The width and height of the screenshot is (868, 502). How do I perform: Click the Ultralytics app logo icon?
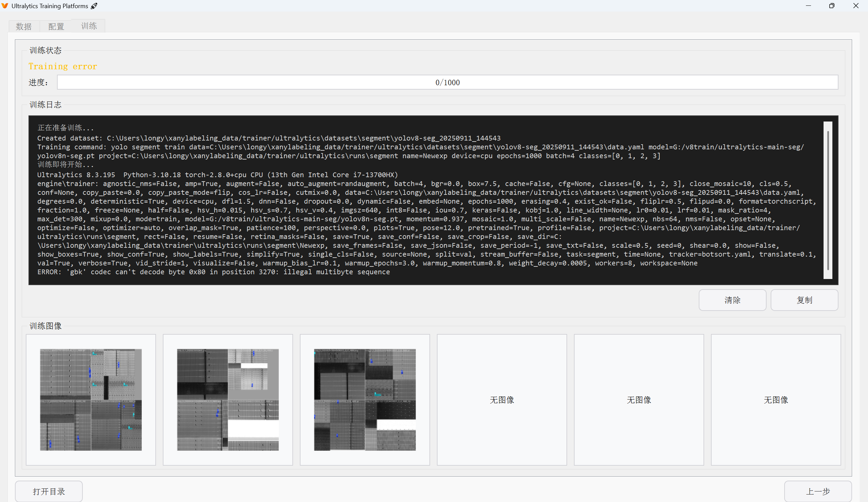(x=5, y=6)
